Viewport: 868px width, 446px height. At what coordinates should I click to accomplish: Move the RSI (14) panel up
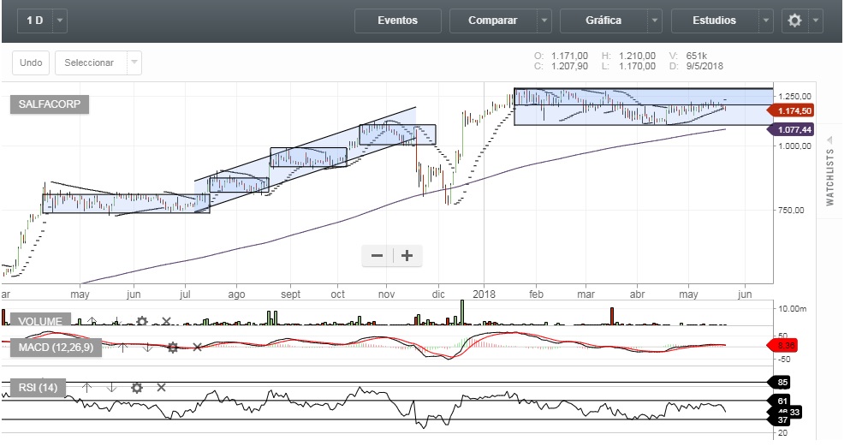click(x=86, y=388)
